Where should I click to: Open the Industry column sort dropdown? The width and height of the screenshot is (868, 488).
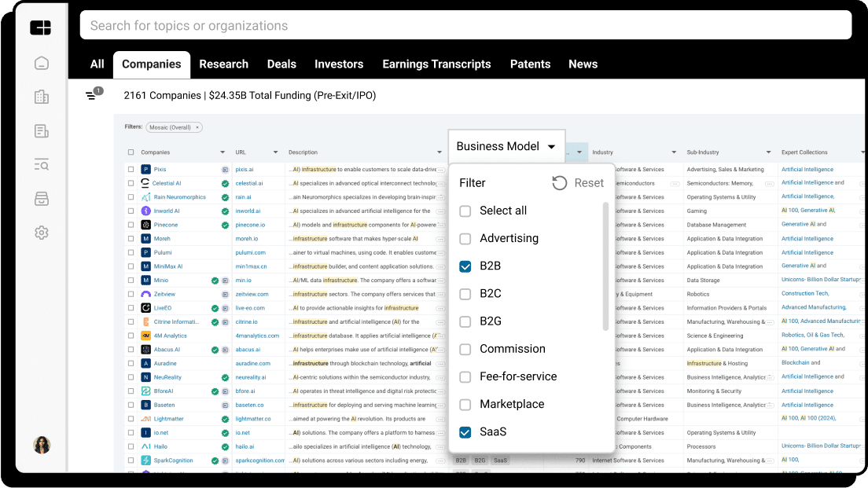674,152
